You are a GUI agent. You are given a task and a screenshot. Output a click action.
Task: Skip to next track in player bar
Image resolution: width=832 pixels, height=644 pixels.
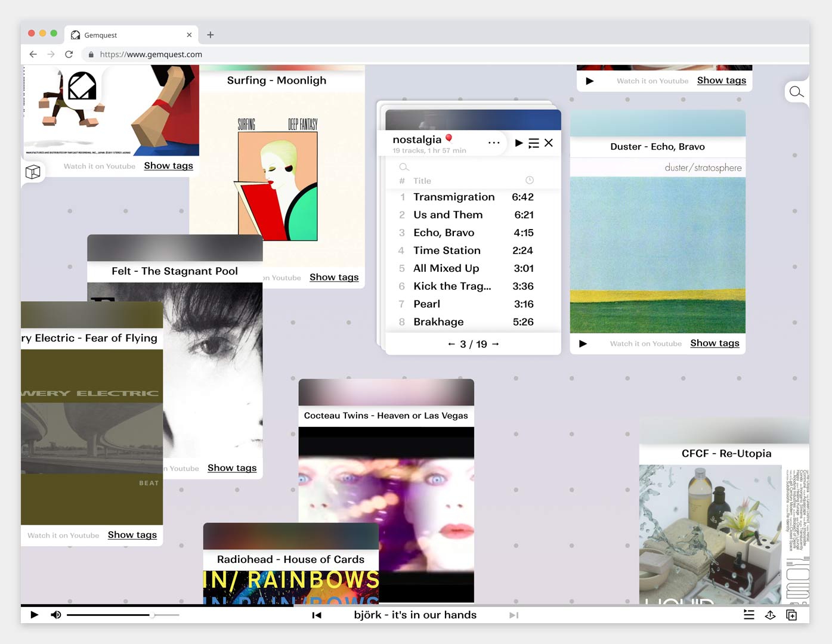coord(514,615)
